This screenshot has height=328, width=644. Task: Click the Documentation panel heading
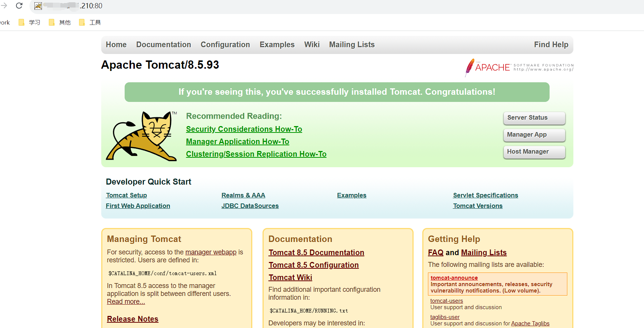coord(300,239)
